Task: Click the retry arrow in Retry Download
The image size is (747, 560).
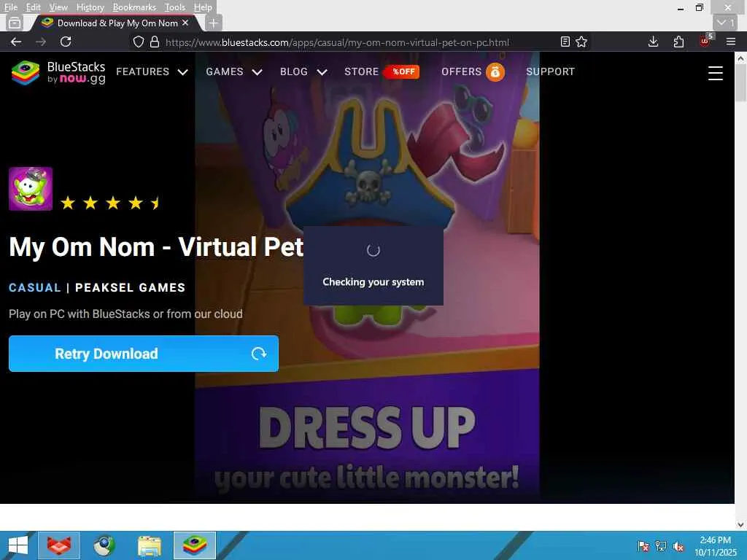Action: point(259,354)
